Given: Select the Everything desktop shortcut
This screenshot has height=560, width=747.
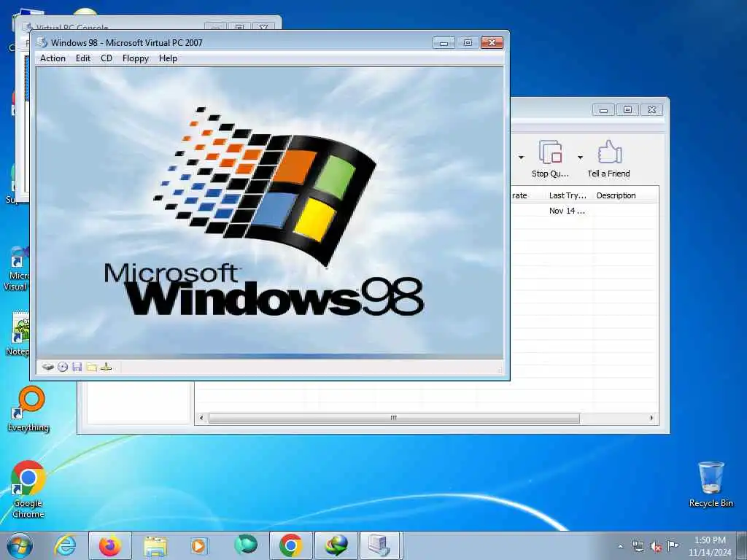Looking at the screenshot, I should point(28,410).
